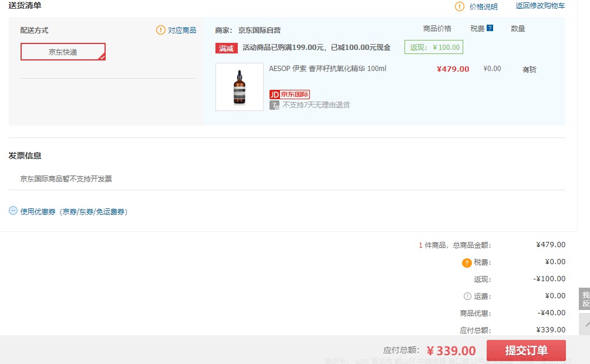
Task: Click the 满减 promotion tag
Action: click(226, 48)
